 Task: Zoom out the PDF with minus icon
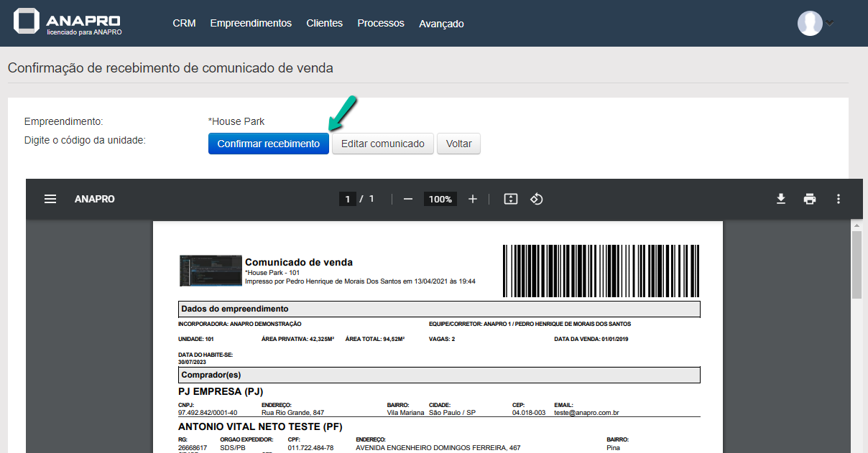point(408,199)
